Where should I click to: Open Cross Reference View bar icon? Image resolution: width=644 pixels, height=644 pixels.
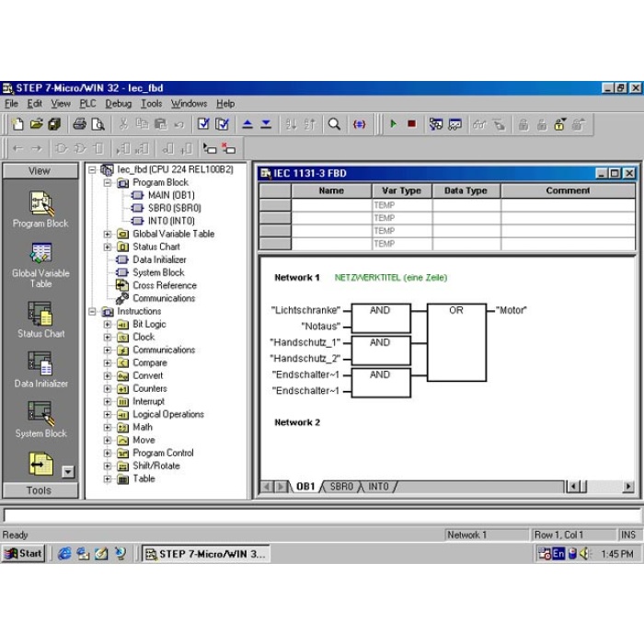(40, 464)
